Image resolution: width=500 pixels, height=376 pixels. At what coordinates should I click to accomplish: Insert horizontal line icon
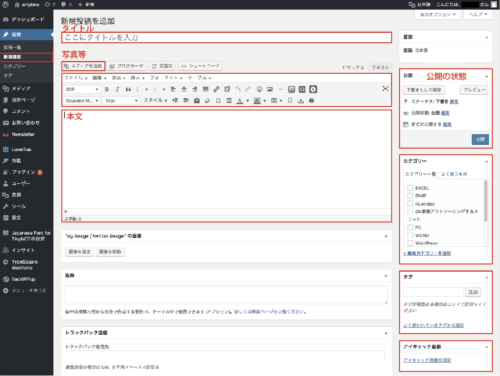[281, 89]
